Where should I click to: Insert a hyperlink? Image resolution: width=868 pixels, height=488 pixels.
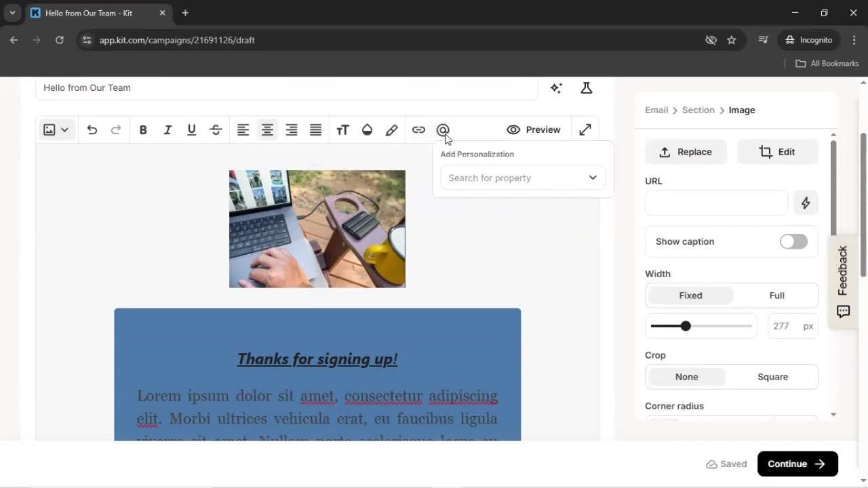coord(418,129)
